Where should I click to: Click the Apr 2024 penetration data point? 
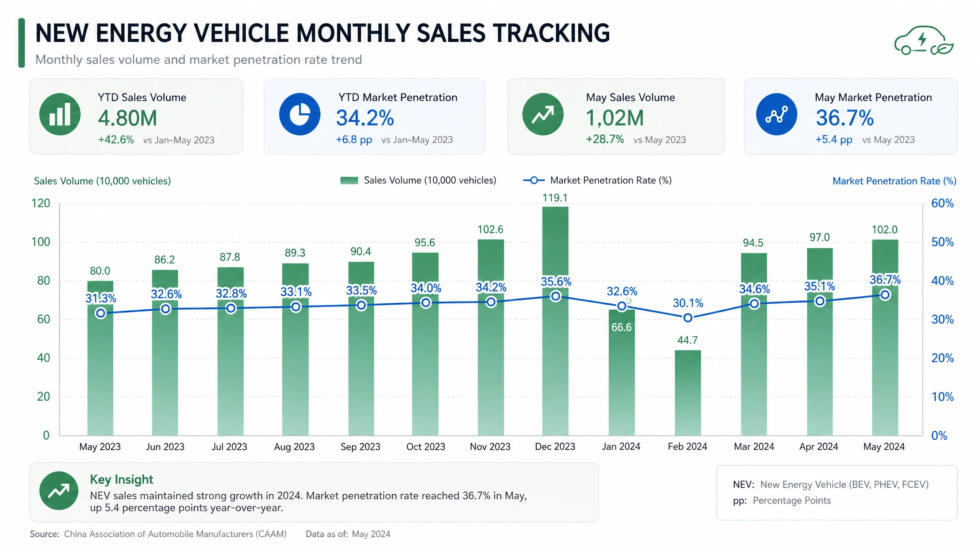(x=820, y=301)
